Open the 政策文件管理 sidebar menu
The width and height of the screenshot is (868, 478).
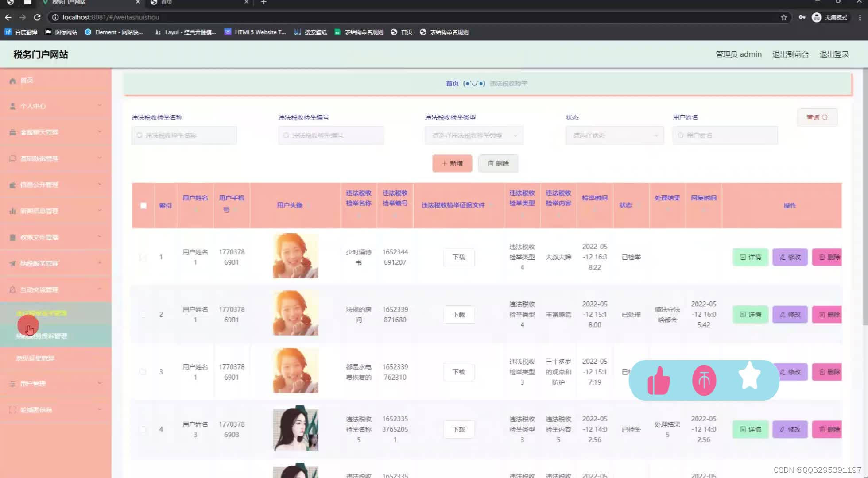tap(56, 237)
